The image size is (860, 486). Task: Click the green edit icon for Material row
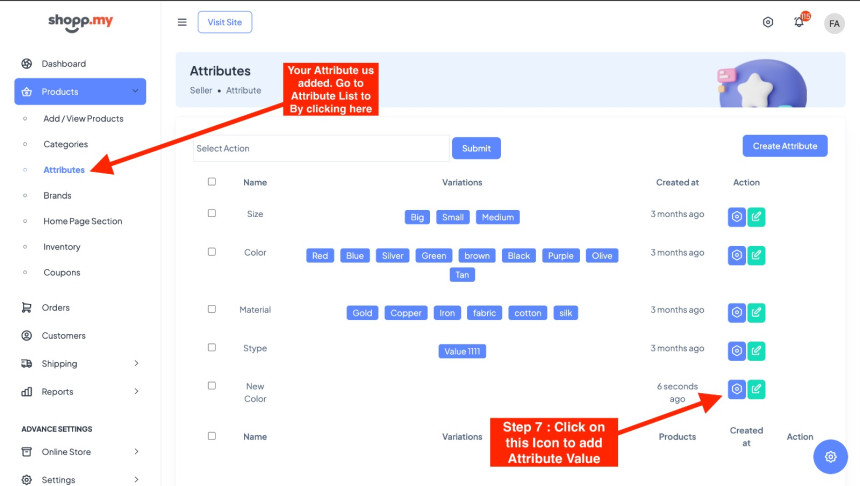pyautogui.click(x=756, y=312)
